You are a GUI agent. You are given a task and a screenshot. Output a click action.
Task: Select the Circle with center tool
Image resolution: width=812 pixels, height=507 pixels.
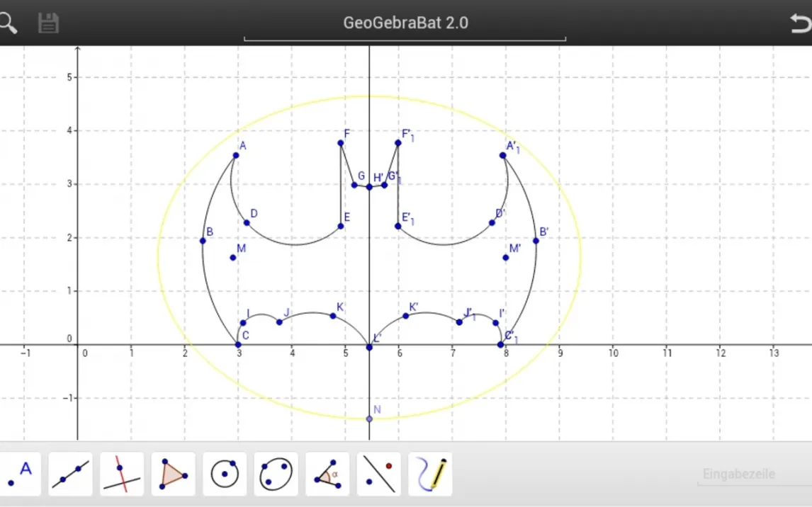click(225, 474)
